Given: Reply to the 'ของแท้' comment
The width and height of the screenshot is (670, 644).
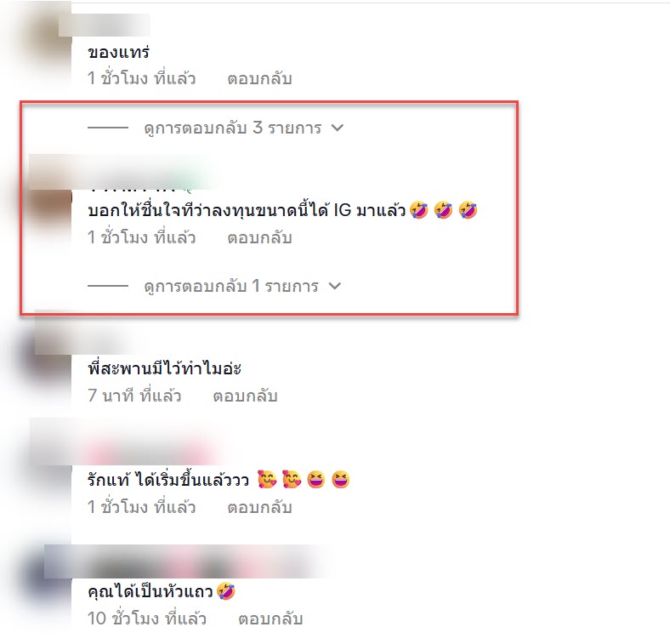Looking at the screenshot, I should pos(259,78).
